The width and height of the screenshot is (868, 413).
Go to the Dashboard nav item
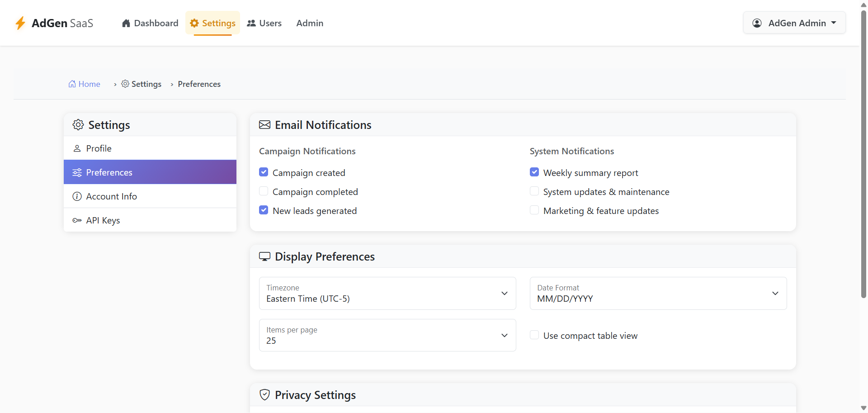click(150, 23)
